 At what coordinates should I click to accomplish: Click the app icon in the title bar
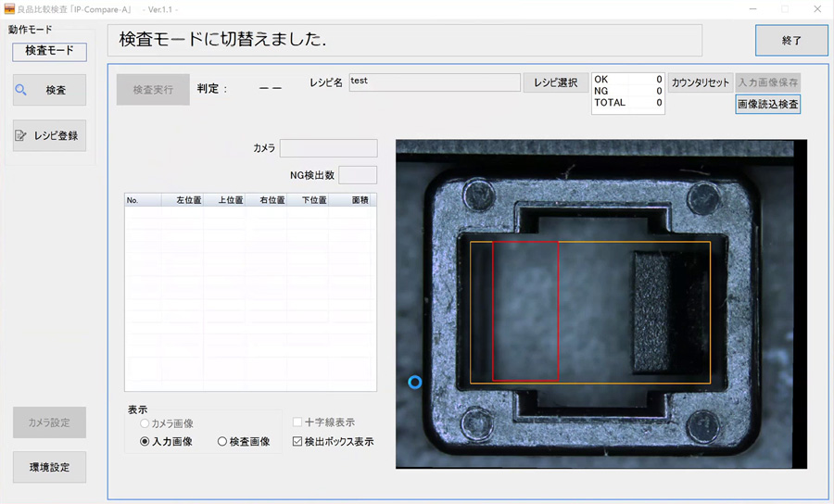tap(8, 8)
